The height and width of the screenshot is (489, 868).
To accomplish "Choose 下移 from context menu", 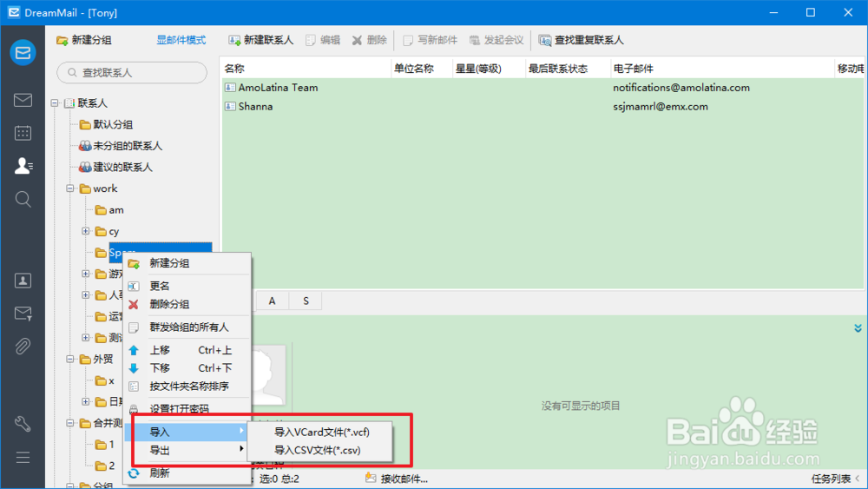I will [x=187, y=367].
